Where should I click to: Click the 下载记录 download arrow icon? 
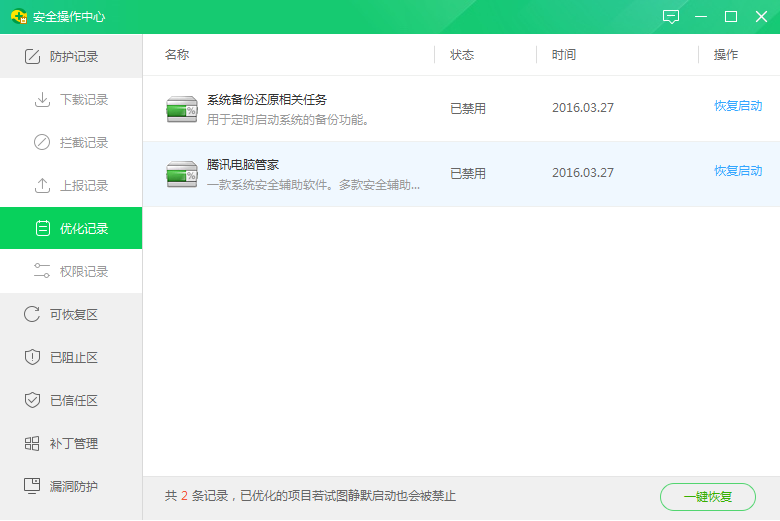tap(42, 100)
